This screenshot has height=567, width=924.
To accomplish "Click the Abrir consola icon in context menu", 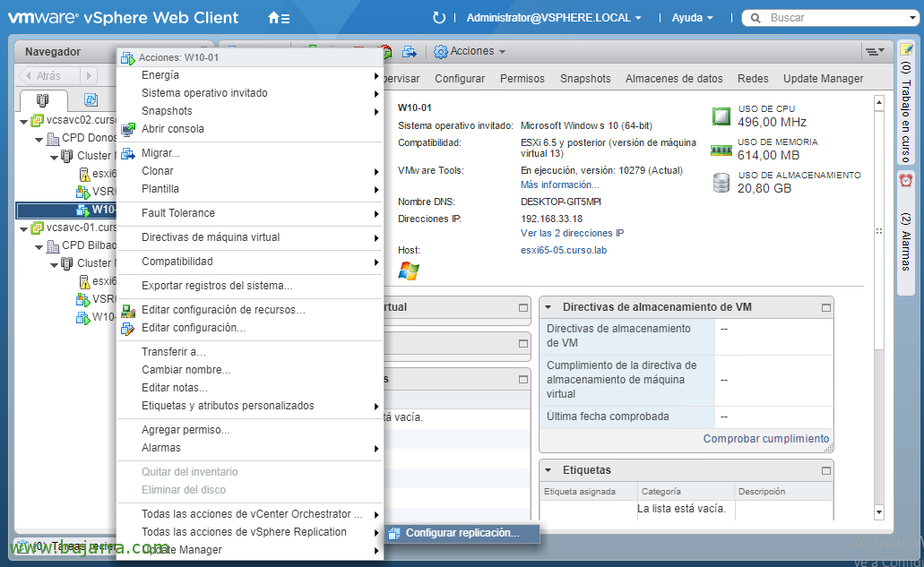I will tap(128, 129).
